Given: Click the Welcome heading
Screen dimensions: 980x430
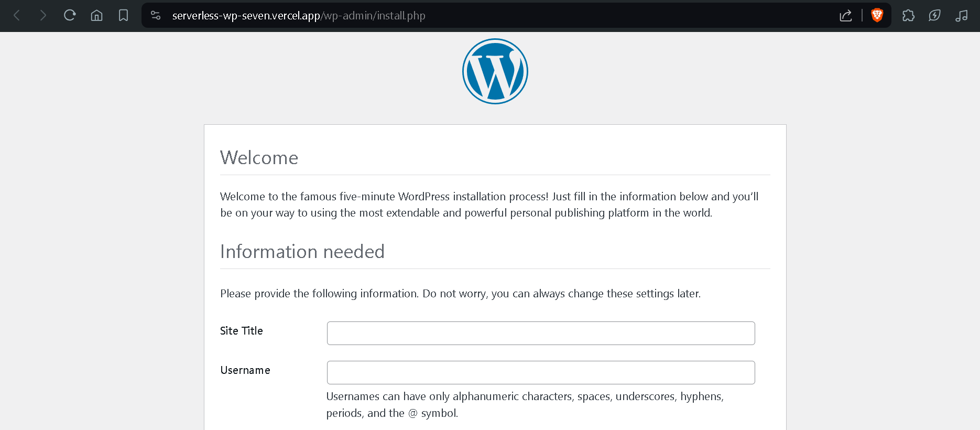Looking at the screenshot, I should click(259, 158).
